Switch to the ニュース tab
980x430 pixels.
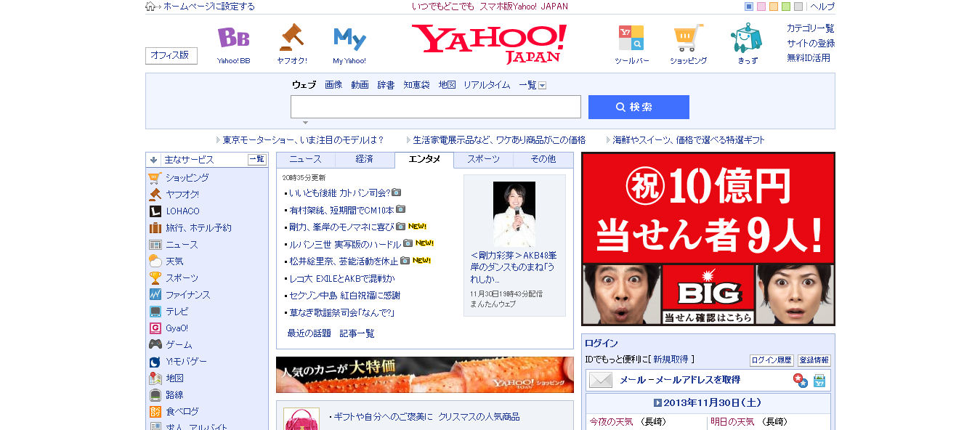coord(305,160)
